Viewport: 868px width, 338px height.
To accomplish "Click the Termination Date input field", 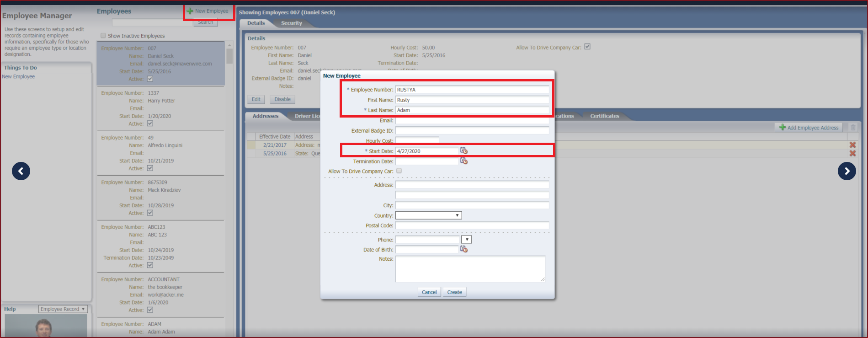I will pyautogui.click(x=427, y=161).
